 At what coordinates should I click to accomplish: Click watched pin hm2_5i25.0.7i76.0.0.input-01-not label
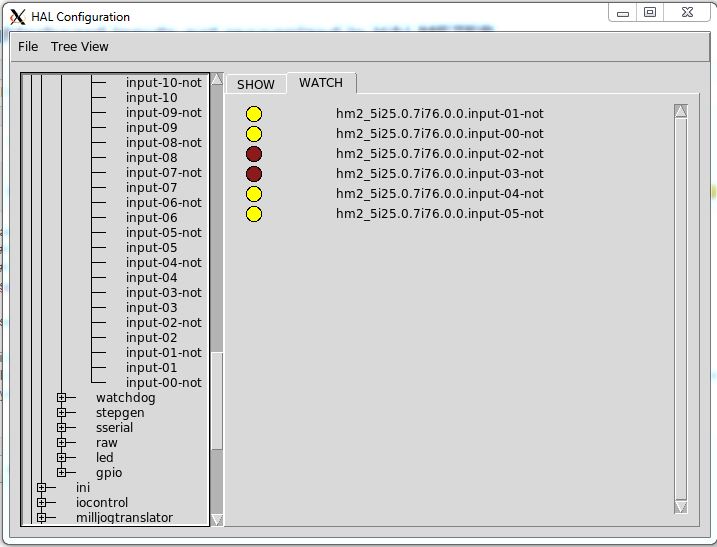[x=439, y=114]
